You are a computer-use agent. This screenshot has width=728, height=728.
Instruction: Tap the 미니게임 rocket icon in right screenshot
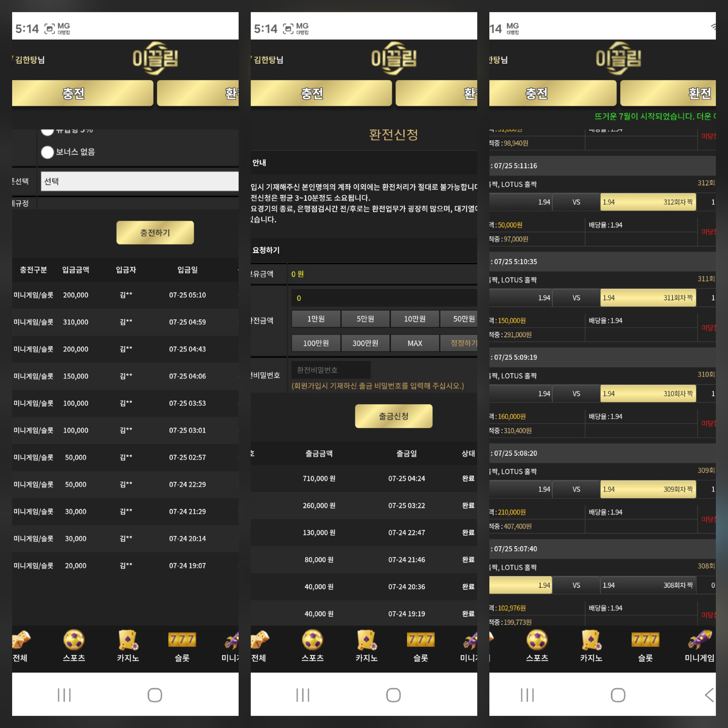click(699, 640)
